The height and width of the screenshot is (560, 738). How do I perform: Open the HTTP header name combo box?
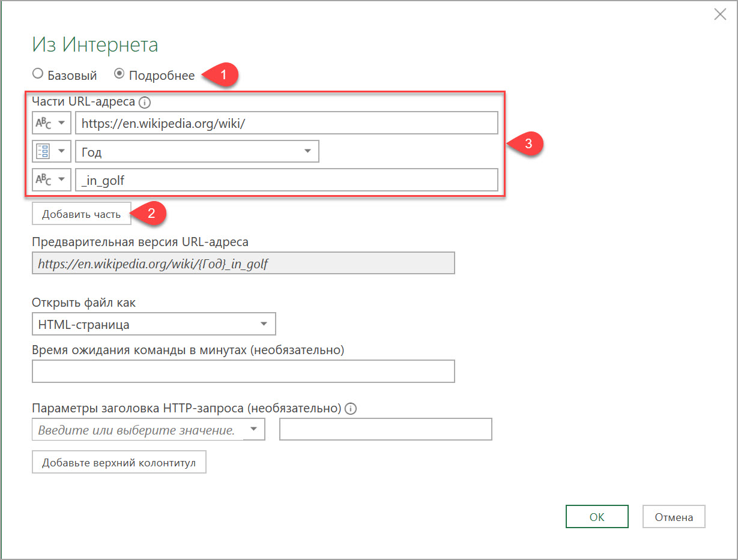tap(254, 429)
